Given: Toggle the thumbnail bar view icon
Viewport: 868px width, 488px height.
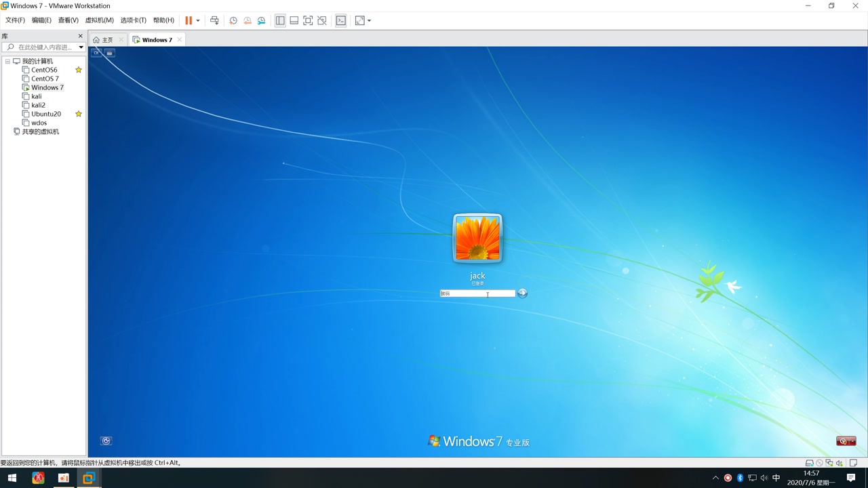Looking at the screenshot, I should (294, 20).
